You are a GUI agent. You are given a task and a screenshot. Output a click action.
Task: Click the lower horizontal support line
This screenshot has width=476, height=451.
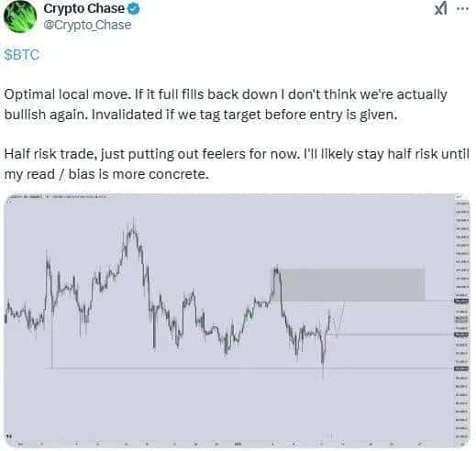pyautogui.click(x=249, y=368)
